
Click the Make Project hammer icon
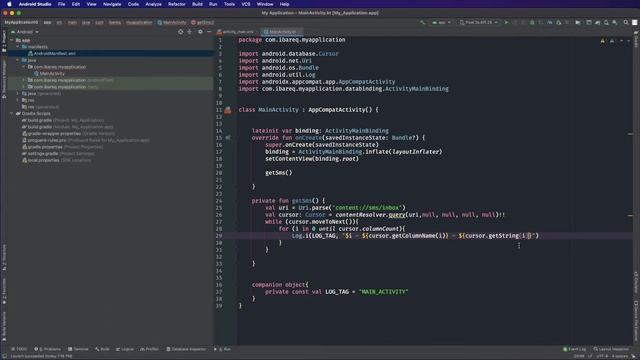point(422,22)
